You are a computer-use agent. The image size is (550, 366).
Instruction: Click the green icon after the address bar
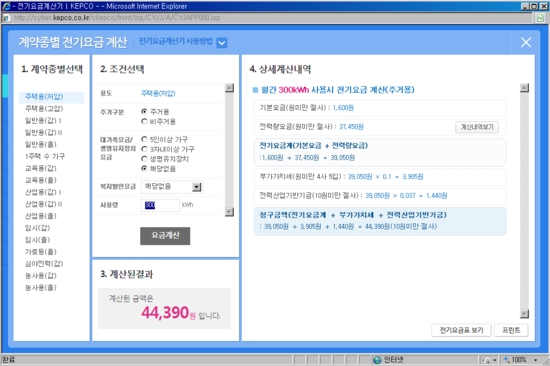click(x=540, y=18)
